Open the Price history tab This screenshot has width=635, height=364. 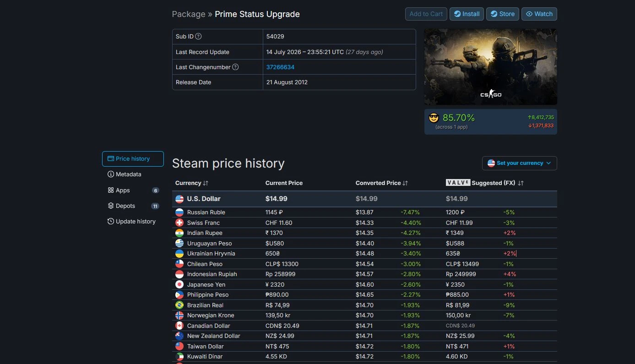[133, 159]
